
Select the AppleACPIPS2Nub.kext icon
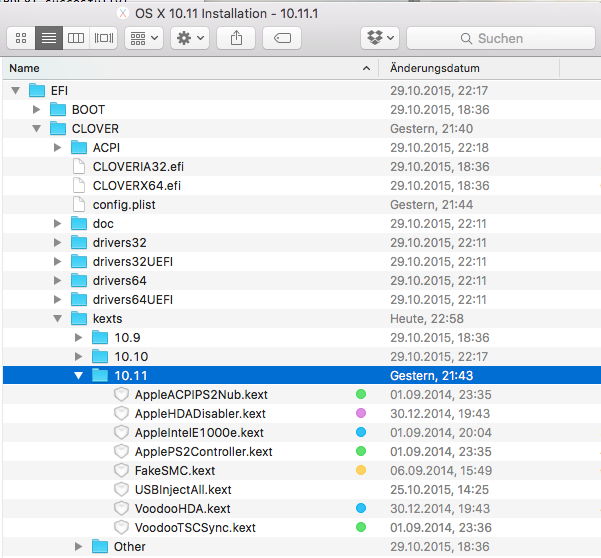pos(122,394)
